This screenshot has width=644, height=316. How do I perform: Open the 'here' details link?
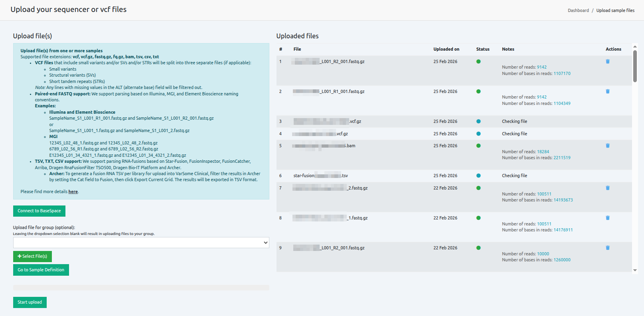click(73, 192)
